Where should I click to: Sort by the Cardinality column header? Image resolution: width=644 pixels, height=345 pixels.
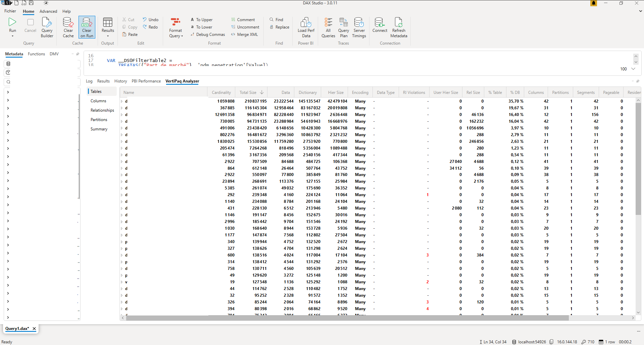point(221,93)
